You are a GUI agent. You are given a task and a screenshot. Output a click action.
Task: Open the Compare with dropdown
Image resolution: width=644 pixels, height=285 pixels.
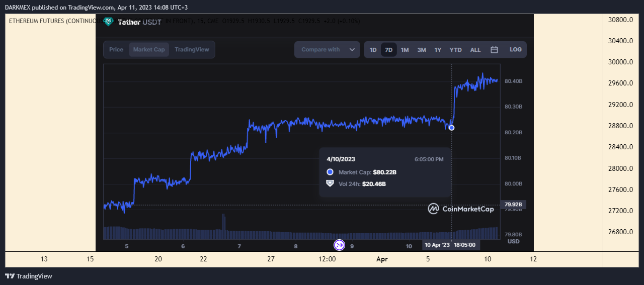click(327, 50)
